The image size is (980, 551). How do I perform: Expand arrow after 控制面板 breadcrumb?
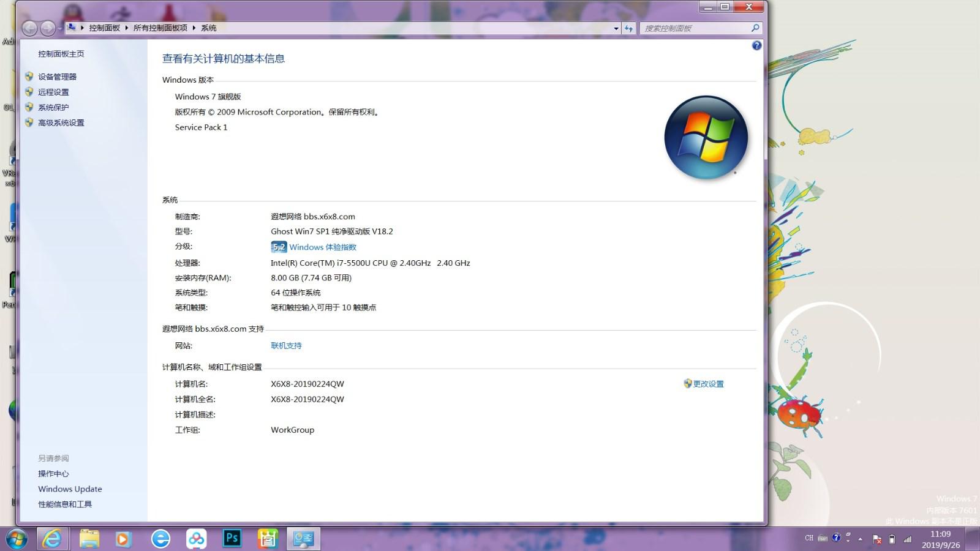click(127, 28)
